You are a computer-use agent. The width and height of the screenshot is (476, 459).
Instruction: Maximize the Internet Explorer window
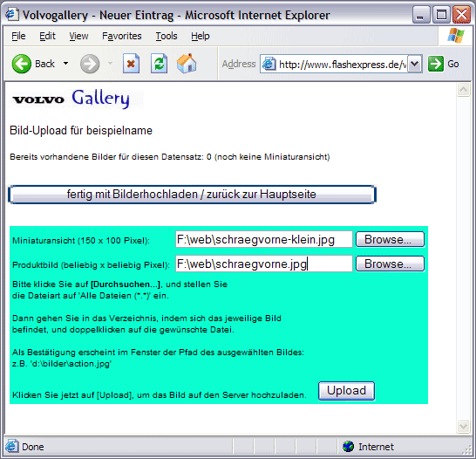441,15
